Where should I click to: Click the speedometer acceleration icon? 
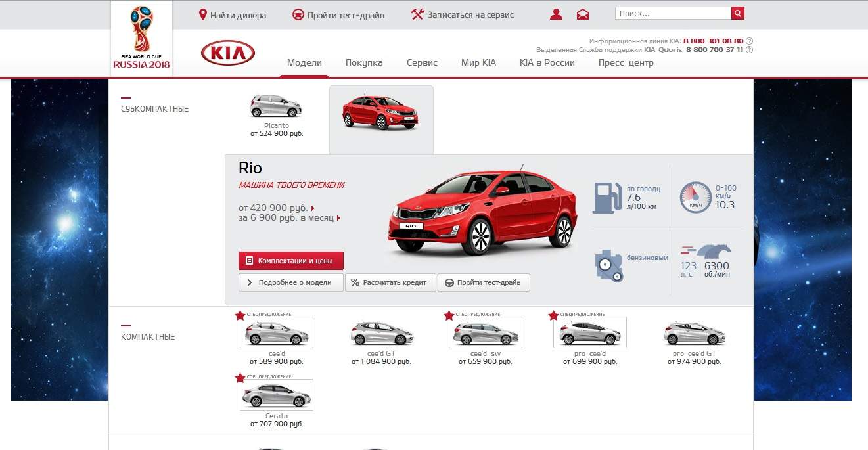(695, 197)
